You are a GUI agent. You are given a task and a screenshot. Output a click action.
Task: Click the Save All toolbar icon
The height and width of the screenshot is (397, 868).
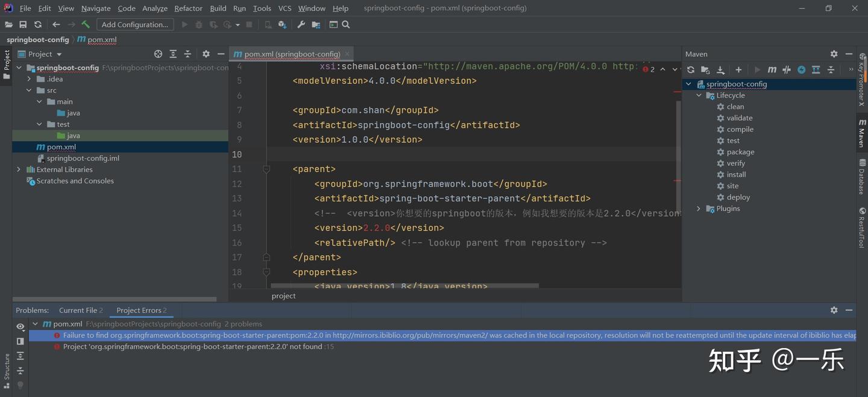(x=23, y=25)
